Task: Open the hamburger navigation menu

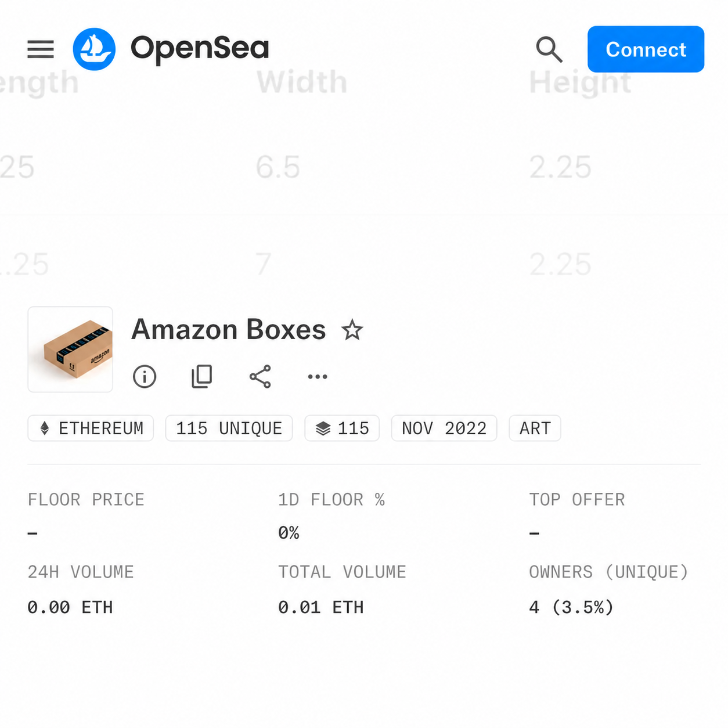Action: coord(41,49)
